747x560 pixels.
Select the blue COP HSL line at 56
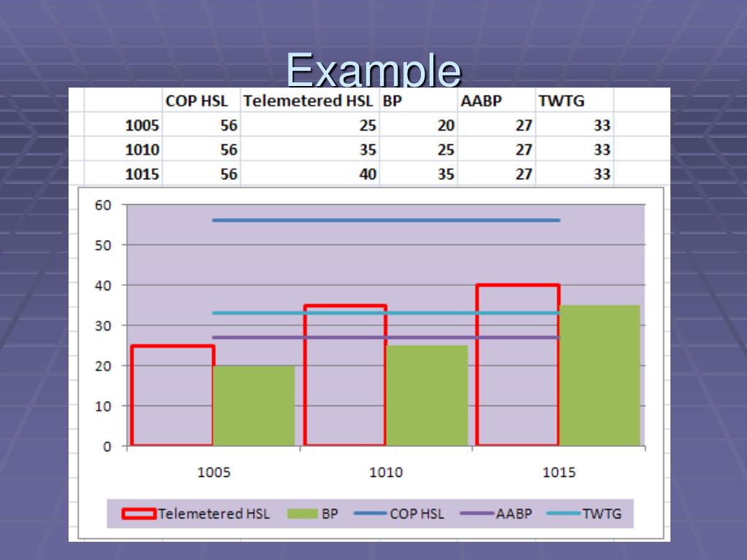click(x=386, y=220)
